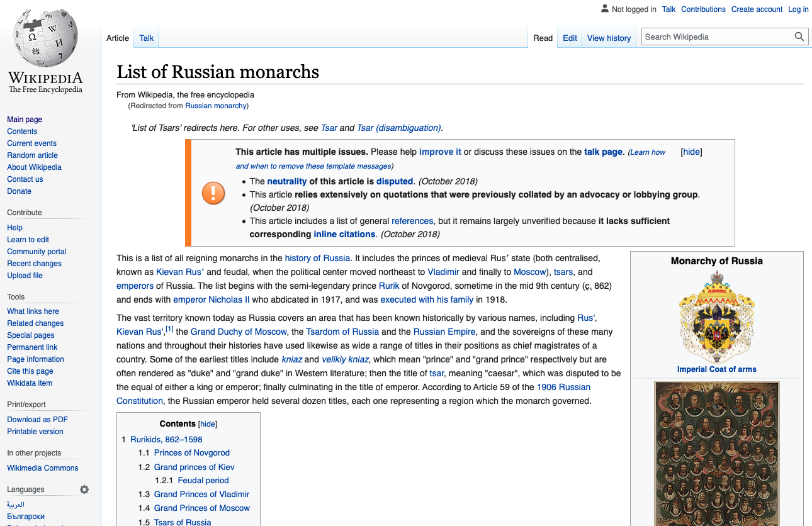Click the neutrality link in banner
Image resolution: width=812 pixels, height=526 pixels.
pos(286,181)
